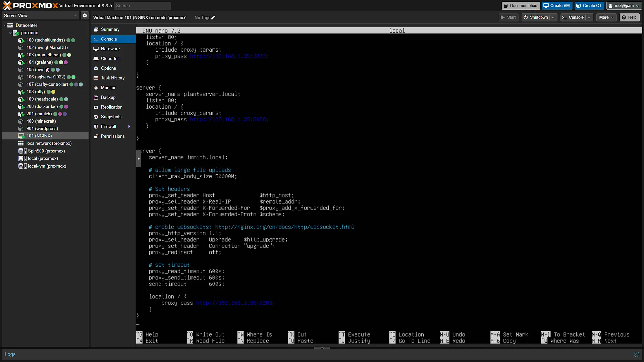Click the Create CT button
Image resolution: width=644 pixels, height=362 pixels.
[589, 6]
